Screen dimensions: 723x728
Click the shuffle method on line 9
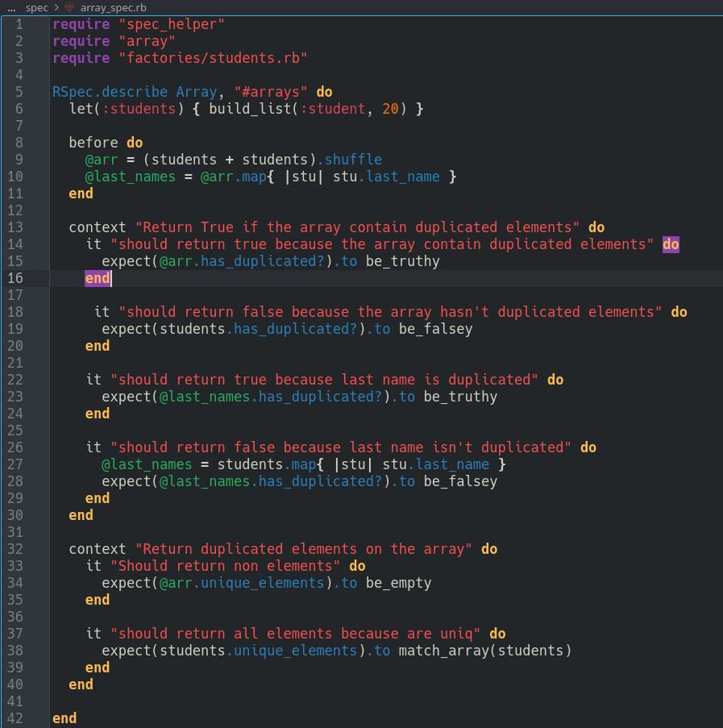point(353,160)
